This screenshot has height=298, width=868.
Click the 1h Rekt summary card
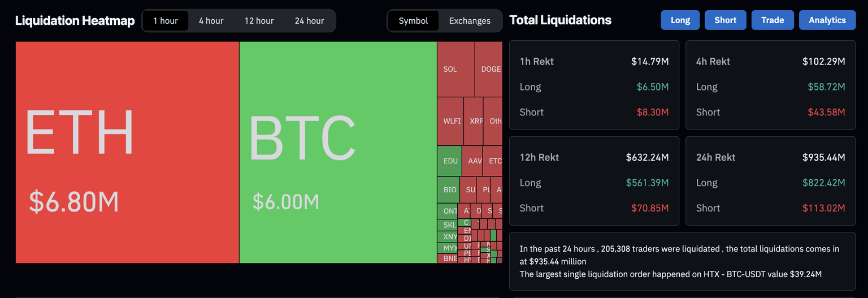tap(594, 85)
